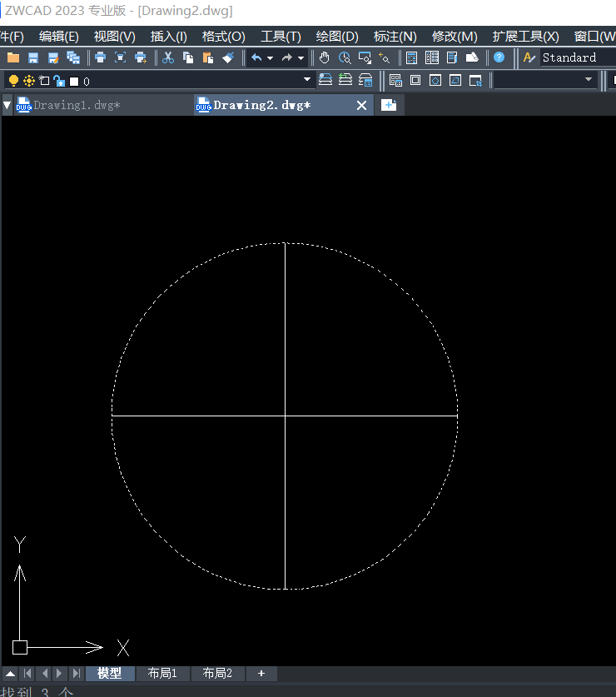Switch to 布局2 layout tab
The image size is (616, 697).
tap(217, 673)
